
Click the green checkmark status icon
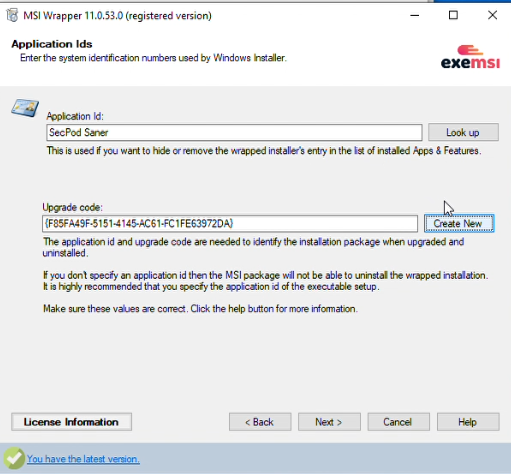click(14, 459)
